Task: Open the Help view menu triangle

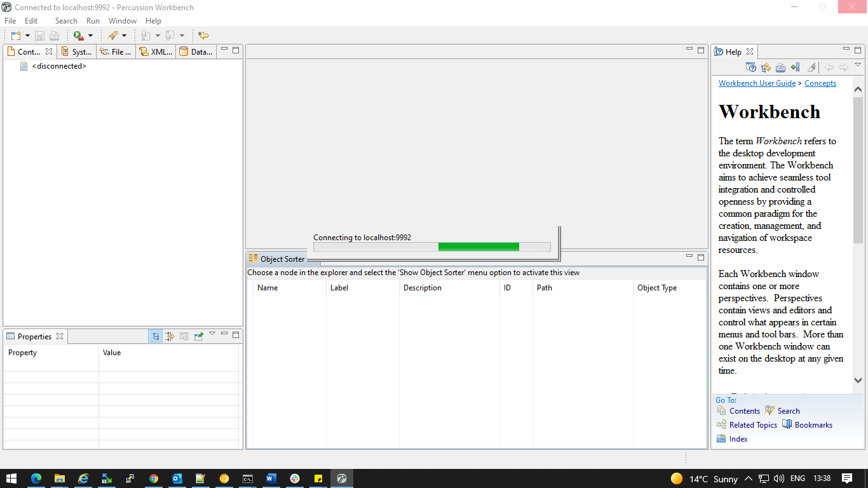Action: [x=858, y=64]
